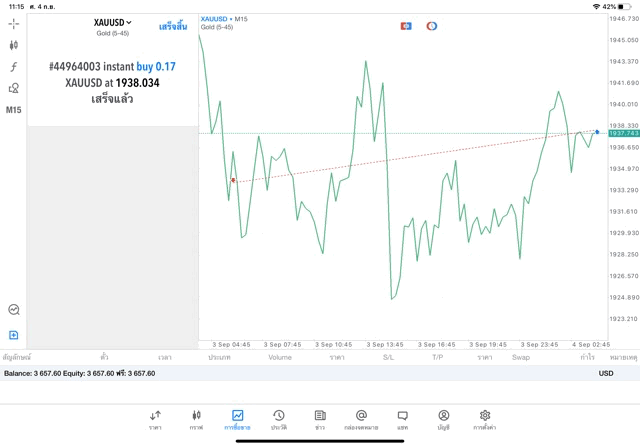Tap the blue เสร็จสิ้น (Done) button

pyautogui.click(x=173, y=26)
